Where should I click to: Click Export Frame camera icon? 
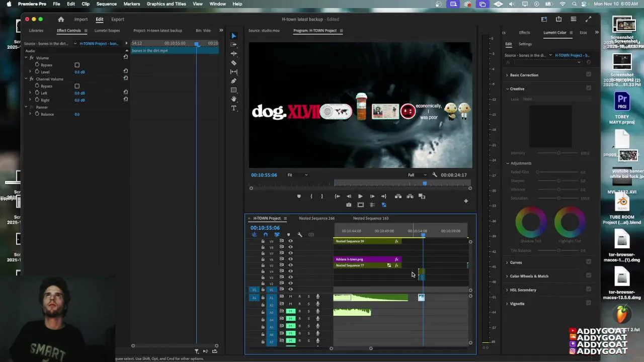coord(349,205)
